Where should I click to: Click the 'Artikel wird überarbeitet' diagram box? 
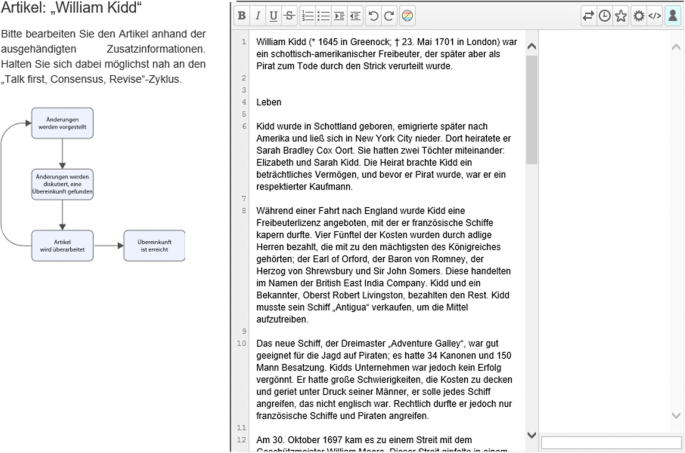click(x=62, y=246)
